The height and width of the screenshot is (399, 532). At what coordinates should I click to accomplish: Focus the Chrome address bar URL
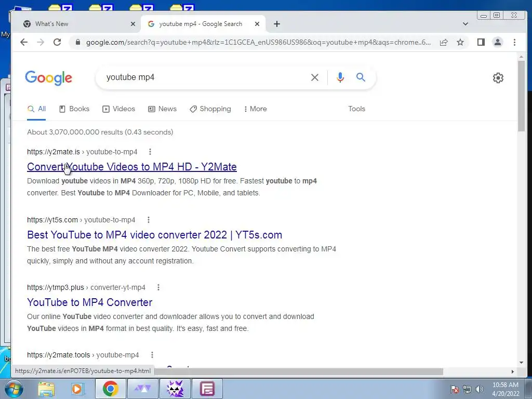(x=258, y=43)
